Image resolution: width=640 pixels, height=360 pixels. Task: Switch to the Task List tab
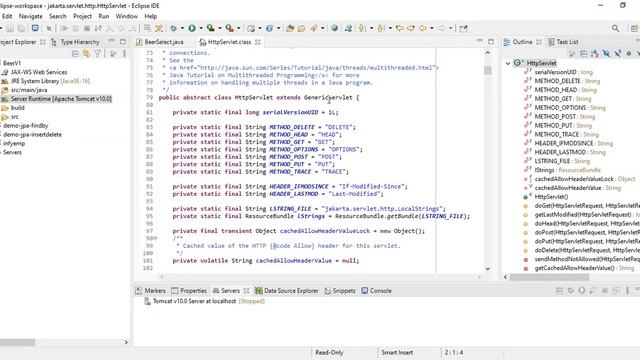click(563, 42)
